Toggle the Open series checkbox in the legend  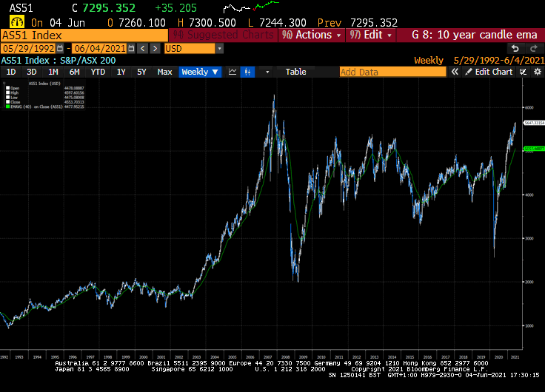[7, 88]
